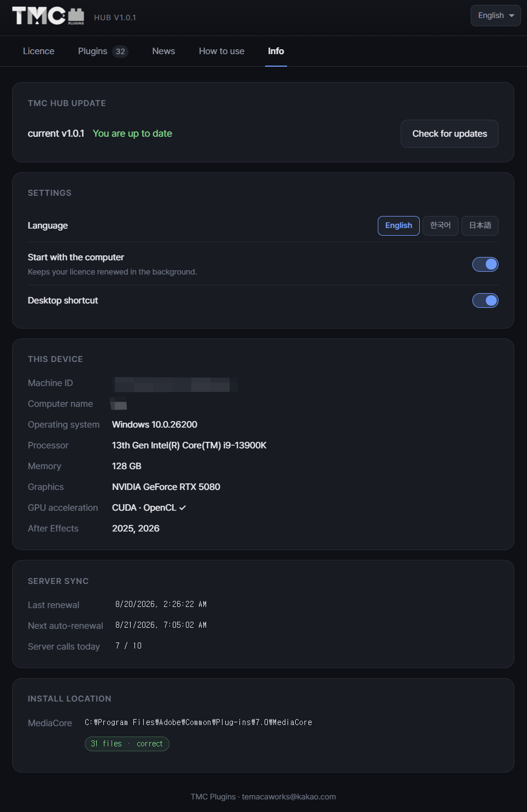Select 한국어 language option
This screenshot has width=527, height=812.
(441, 225)
